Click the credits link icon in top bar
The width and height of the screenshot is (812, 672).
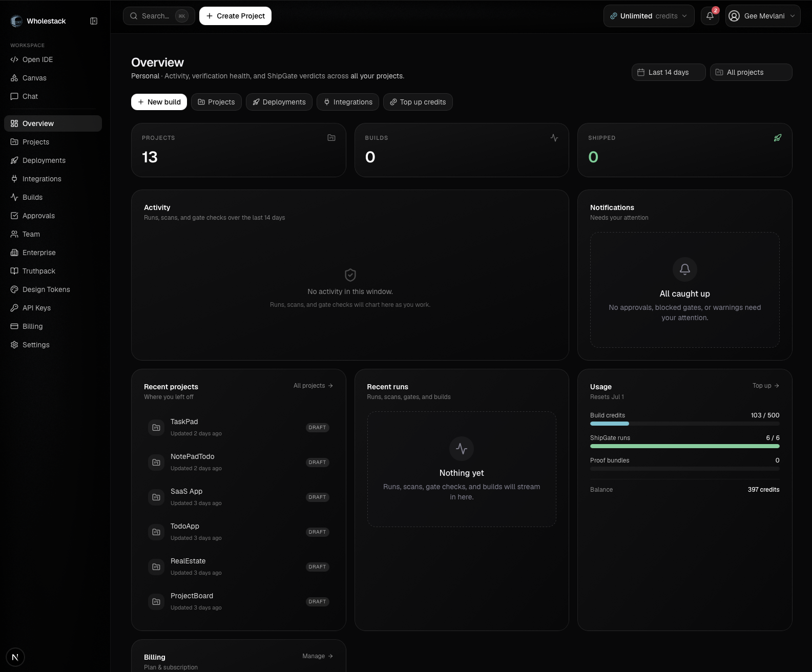click(x=613, y=16)
